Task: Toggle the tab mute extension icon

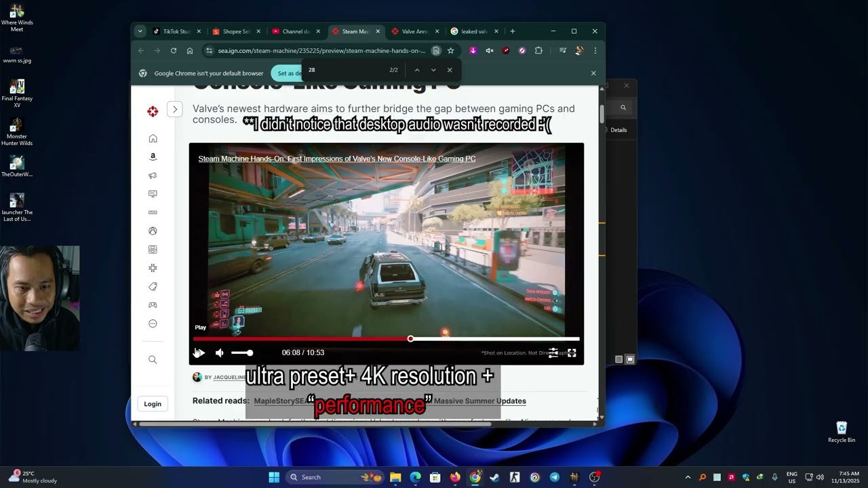Action: 490,50
